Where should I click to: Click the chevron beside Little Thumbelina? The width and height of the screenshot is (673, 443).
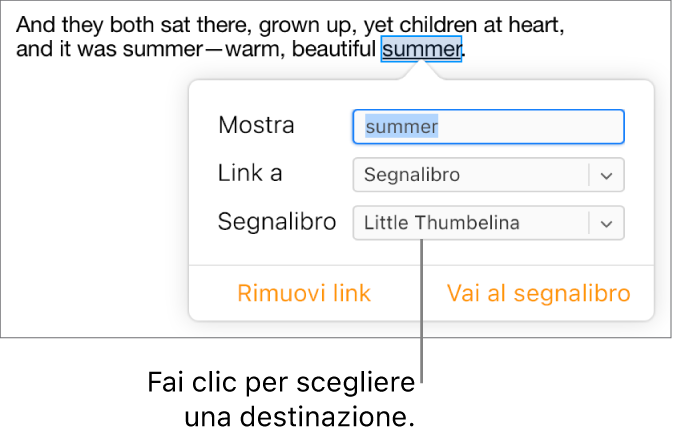tap(606, 223)
